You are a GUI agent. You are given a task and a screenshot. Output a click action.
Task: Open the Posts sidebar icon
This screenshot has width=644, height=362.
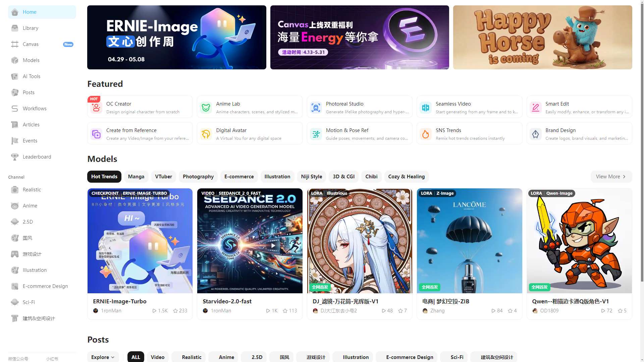pos(15,93)
